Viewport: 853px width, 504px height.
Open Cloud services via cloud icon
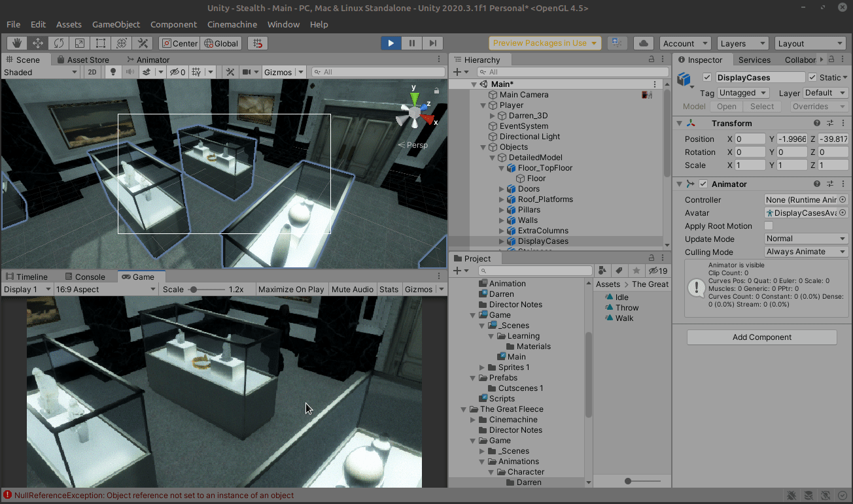(x=644, y=43)
